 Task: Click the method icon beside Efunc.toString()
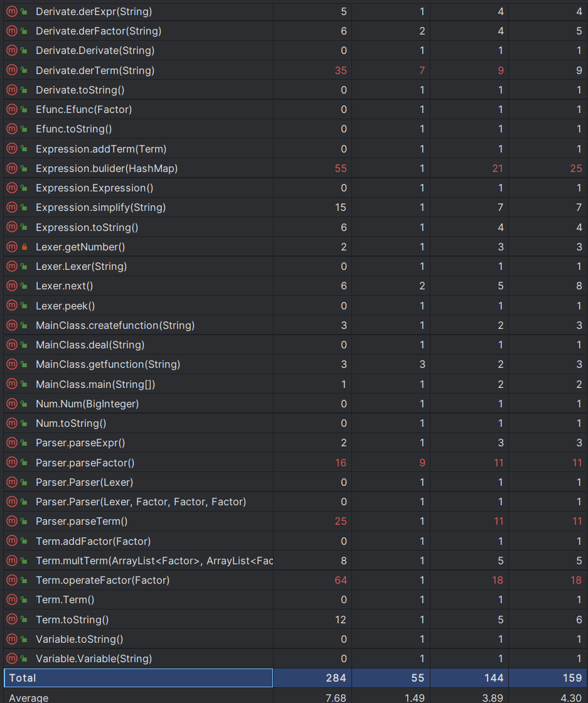(12, 129)
